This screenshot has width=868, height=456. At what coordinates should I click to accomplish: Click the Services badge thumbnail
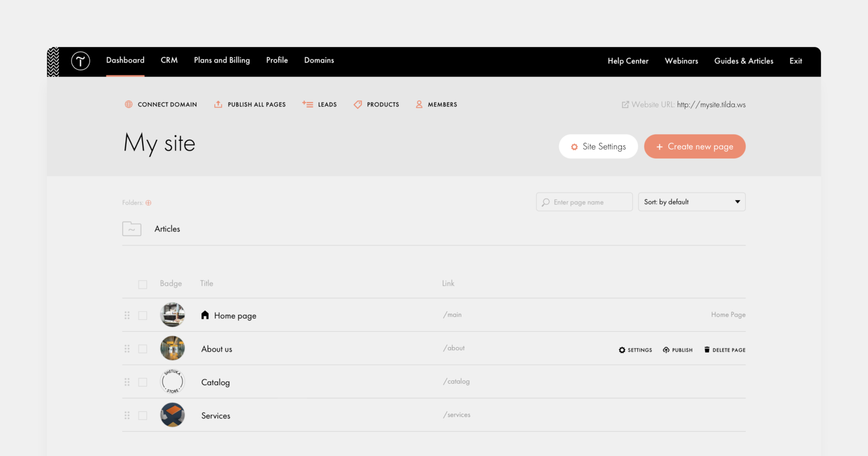173,415
